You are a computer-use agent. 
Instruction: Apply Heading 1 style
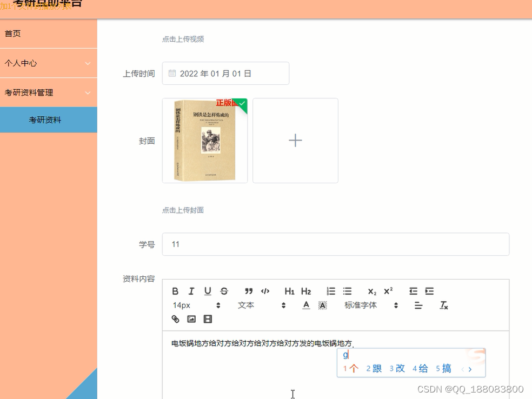(289, 291)
